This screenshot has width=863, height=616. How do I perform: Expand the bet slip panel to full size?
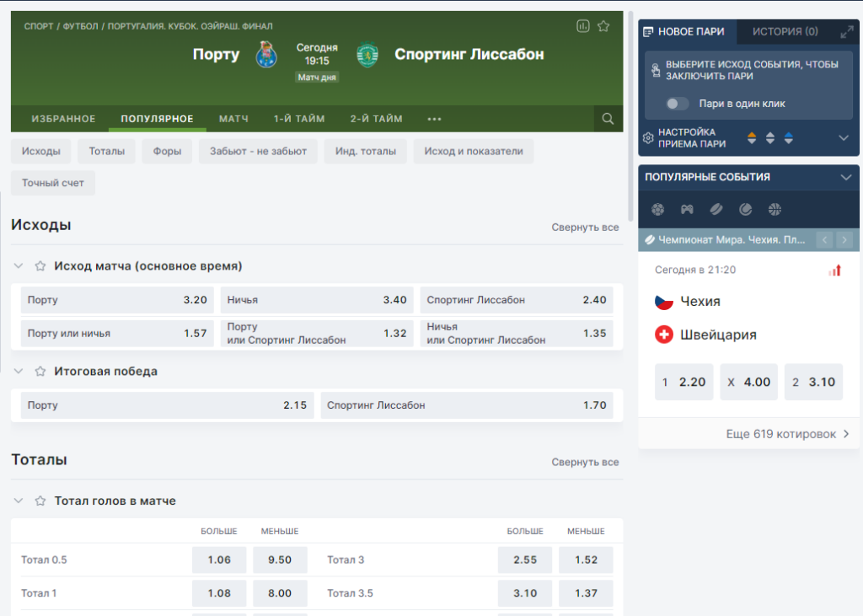pos(846,32)
